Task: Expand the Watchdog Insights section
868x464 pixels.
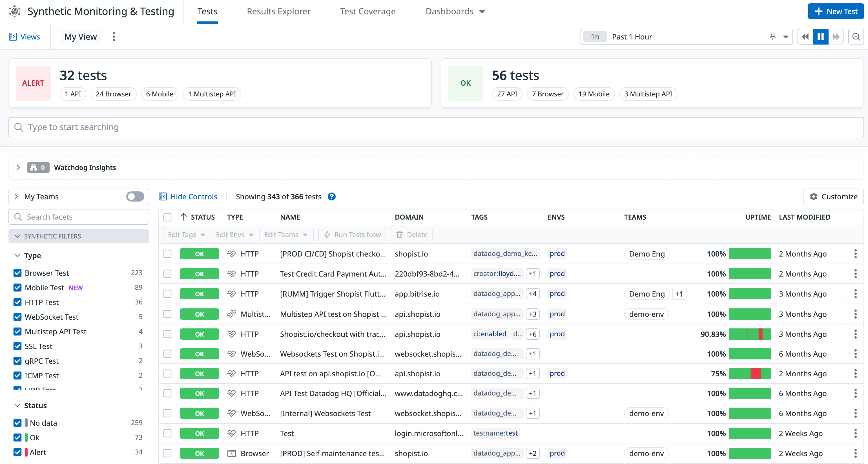Action: [x=18, y=167]
